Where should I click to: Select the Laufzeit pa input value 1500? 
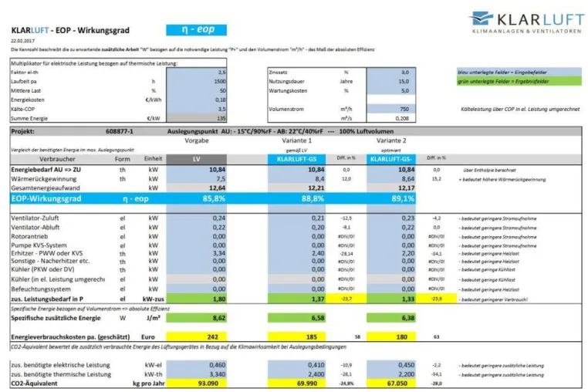(197, 81)
